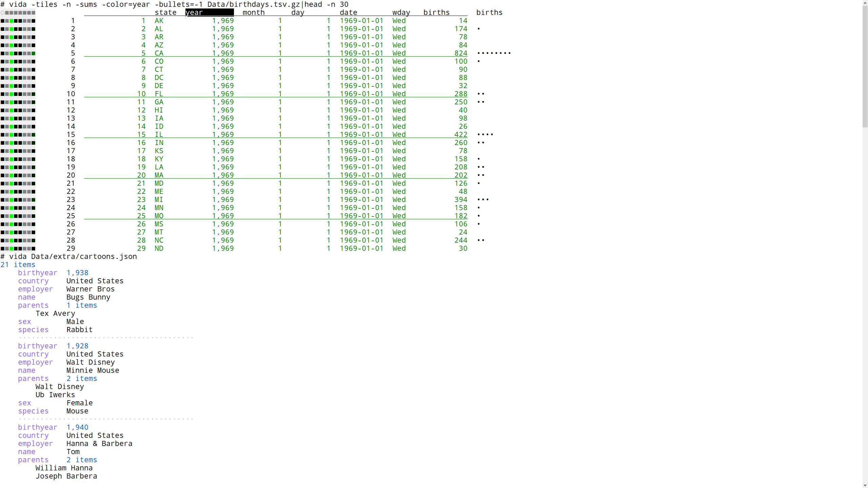The width and height of the screenshot is (868, 488).
Task: Click the month column header
Action: tap(253, 13)
